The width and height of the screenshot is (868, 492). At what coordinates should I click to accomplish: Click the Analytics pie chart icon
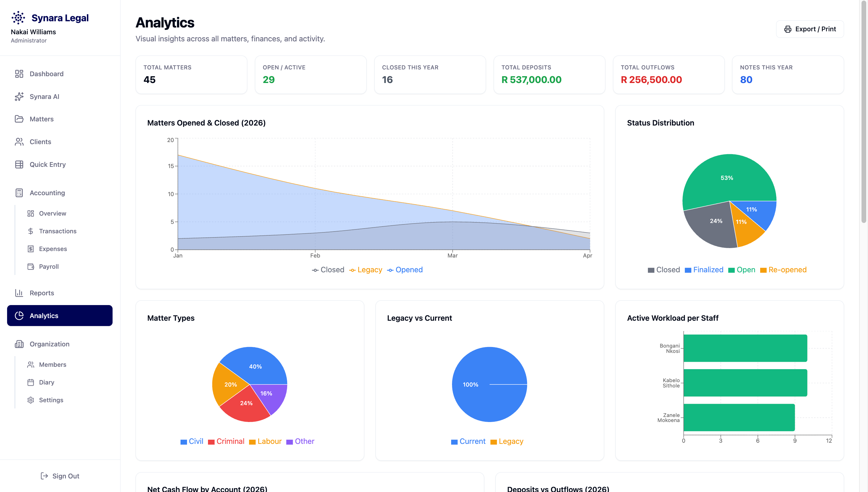(x=19, y=315)
